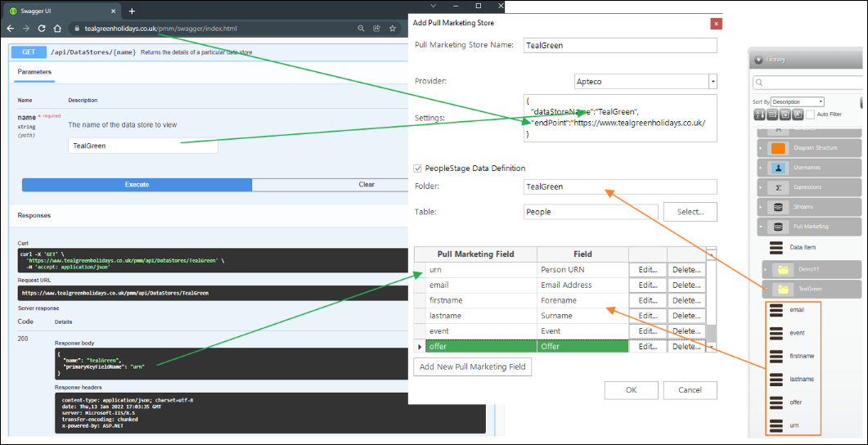Click the field table vertical scrollbar
Image resolution: width=868 pixels, height=445 pixels.
(712, 299)
